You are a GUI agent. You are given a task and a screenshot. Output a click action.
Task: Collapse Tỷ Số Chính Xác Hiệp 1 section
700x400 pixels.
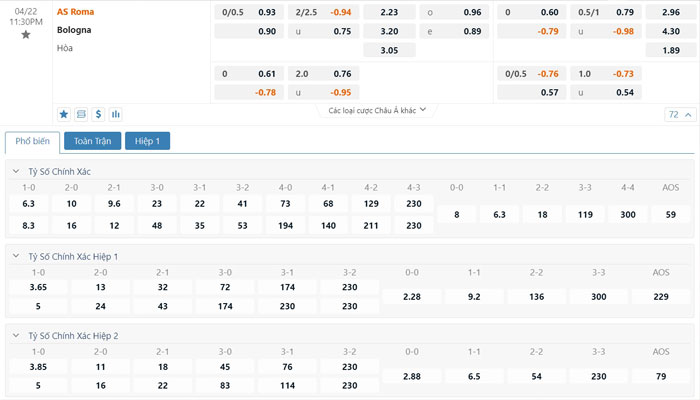(x=16, y=256)
